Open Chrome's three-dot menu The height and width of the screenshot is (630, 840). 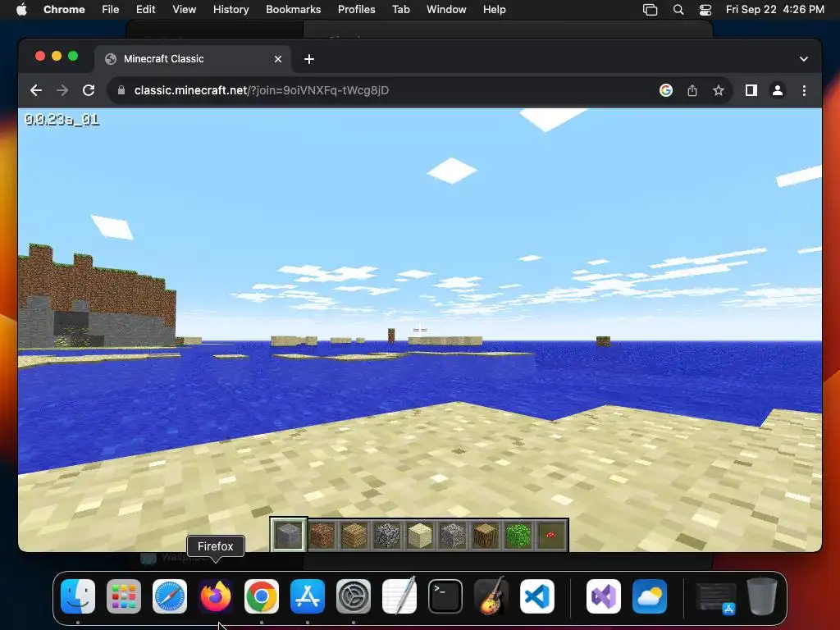804,90
